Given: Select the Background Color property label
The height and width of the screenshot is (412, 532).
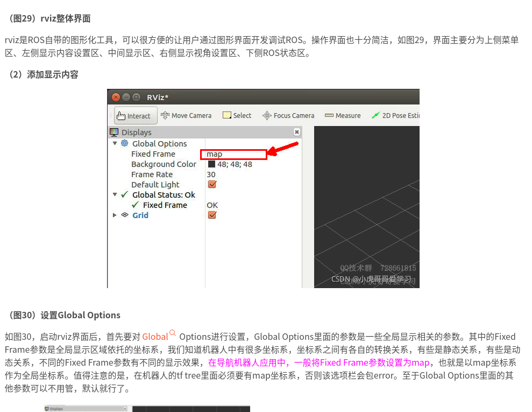Looking at the screenshot, I should tap(164, 164).
